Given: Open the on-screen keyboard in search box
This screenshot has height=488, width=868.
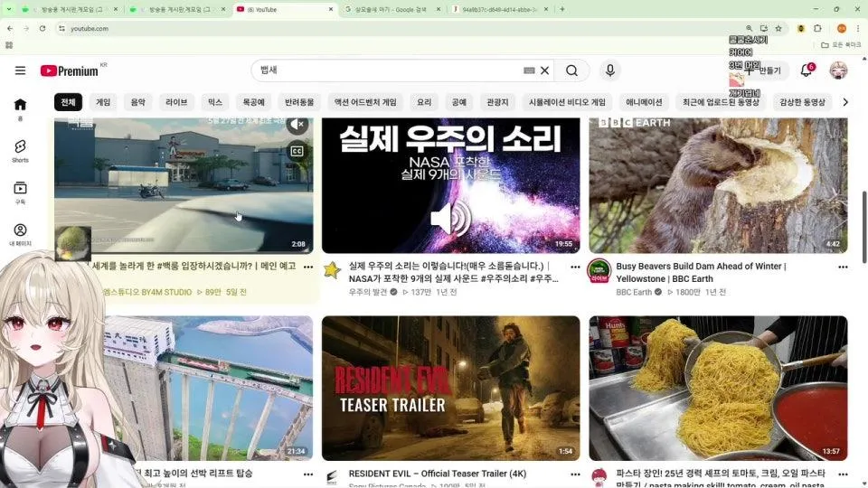Looking at the screenshot, I should coord(529,70).
